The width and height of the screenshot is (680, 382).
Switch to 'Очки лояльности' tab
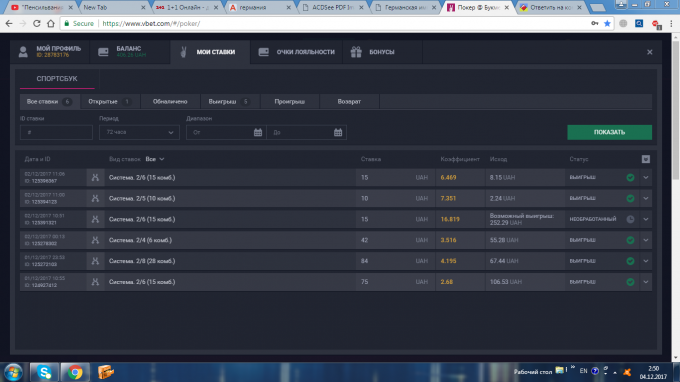pyautogui.click(x=297, y=52)
